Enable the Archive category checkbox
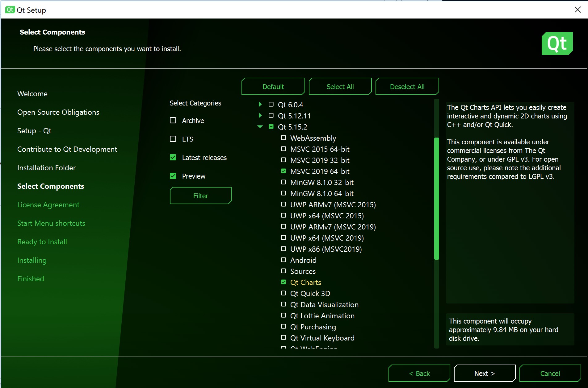Viewport: 588px width, 388px height. [173, 120]
